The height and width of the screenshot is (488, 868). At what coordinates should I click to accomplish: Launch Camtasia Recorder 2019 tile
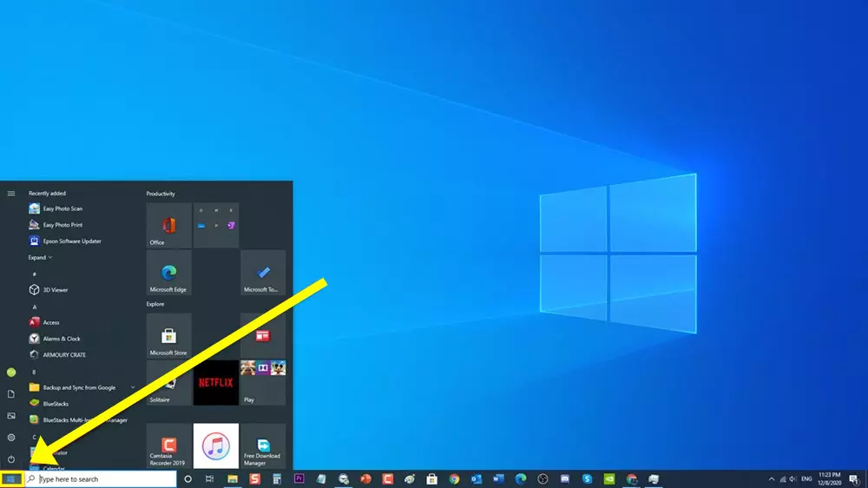pos(169,446)
